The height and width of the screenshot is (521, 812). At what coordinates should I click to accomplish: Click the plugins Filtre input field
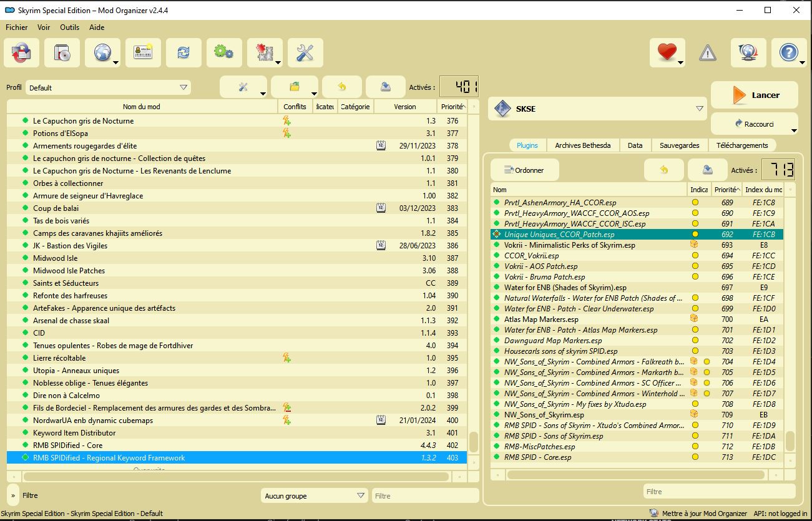coord(720,492)
